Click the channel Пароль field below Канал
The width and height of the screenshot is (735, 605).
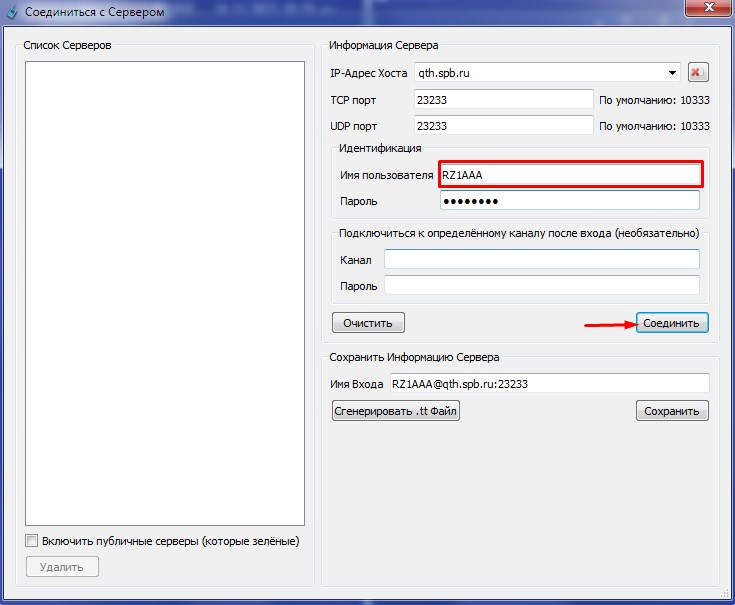541,286
